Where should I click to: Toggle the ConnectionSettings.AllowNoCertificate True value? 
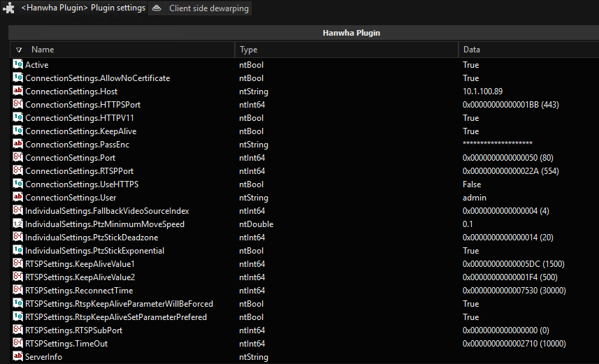[x=470, y=78]
